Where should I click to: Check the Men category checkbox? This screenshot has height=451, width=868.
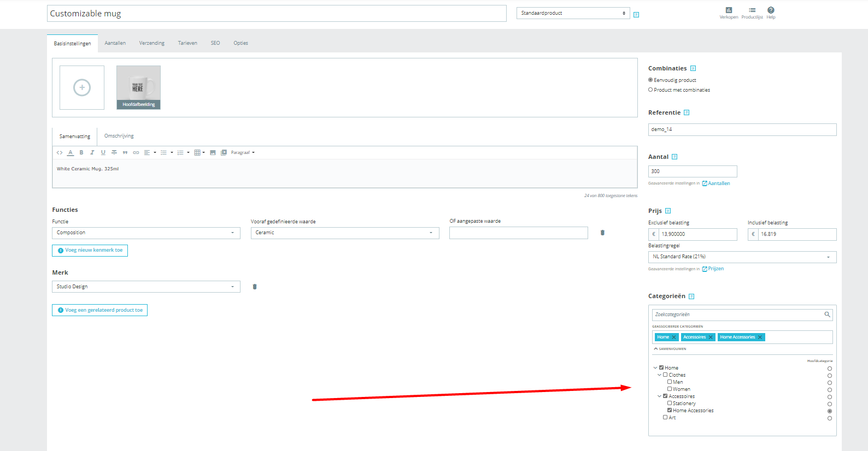(x=670, y=382)
